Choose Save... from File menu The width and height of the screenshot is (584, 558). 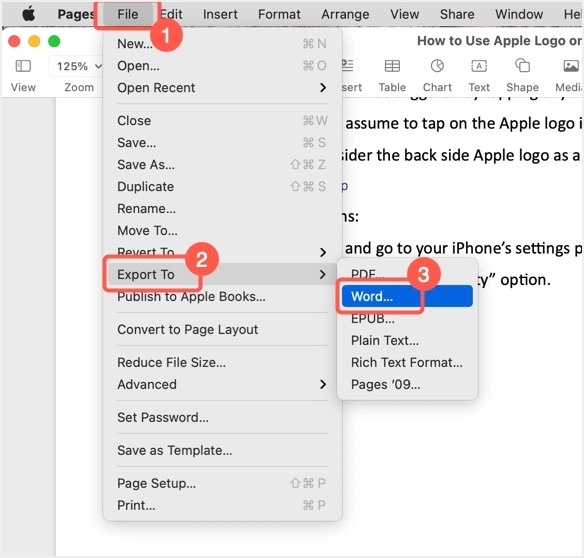click(x=222, y=143)
